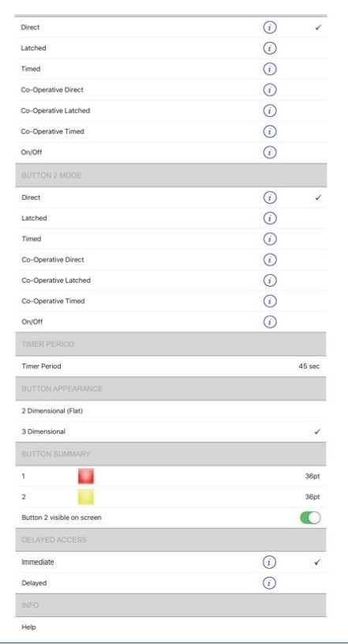
Task: Open info for Button 2 Co-Operative Direct
Action: point(270,259)
